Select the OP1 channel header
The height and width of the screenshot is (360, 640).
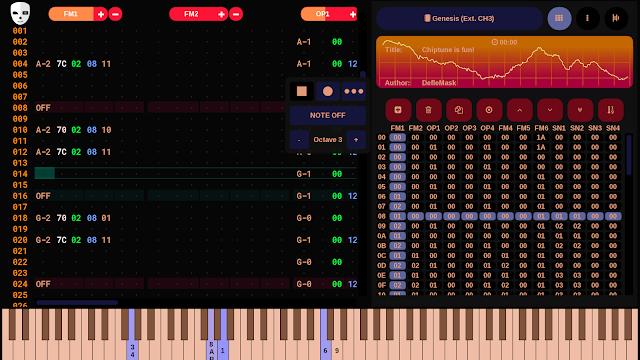point(322,14)
